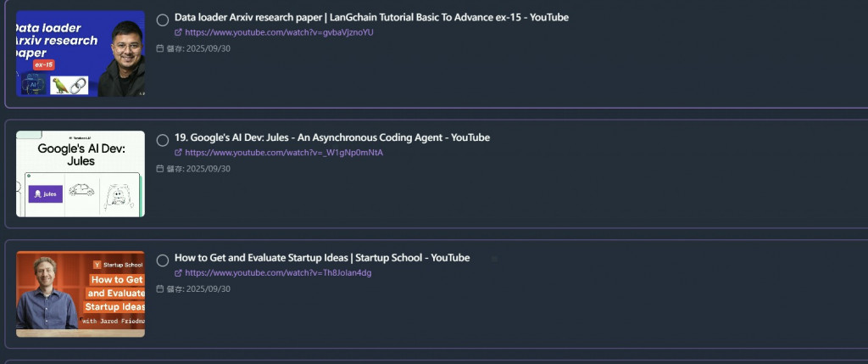Click calendar icon under the Jules Coding Agent entry
This screenshot has width=868, height=364.
[160, 169]
